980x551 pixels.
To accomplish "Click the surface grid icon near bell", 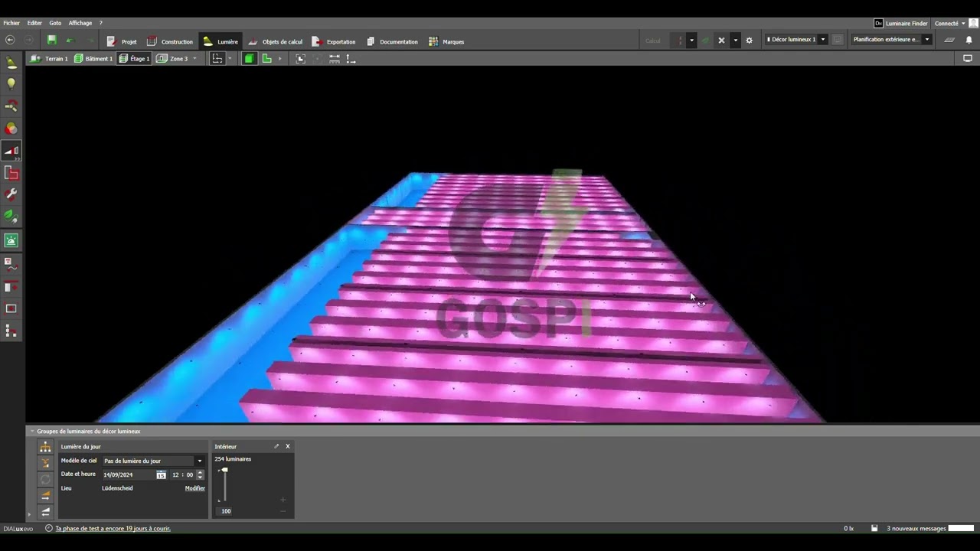I will coord(949,40).
